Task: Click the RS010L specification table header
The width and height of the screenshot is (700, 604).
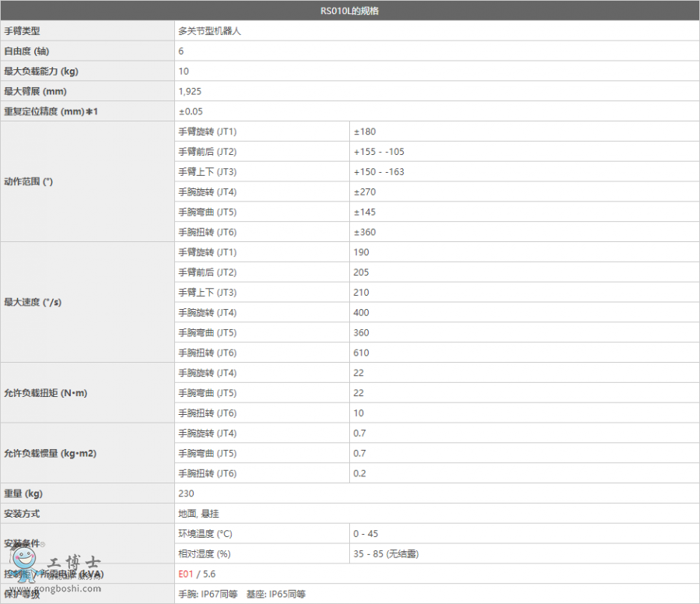Action: click(349, 12)
